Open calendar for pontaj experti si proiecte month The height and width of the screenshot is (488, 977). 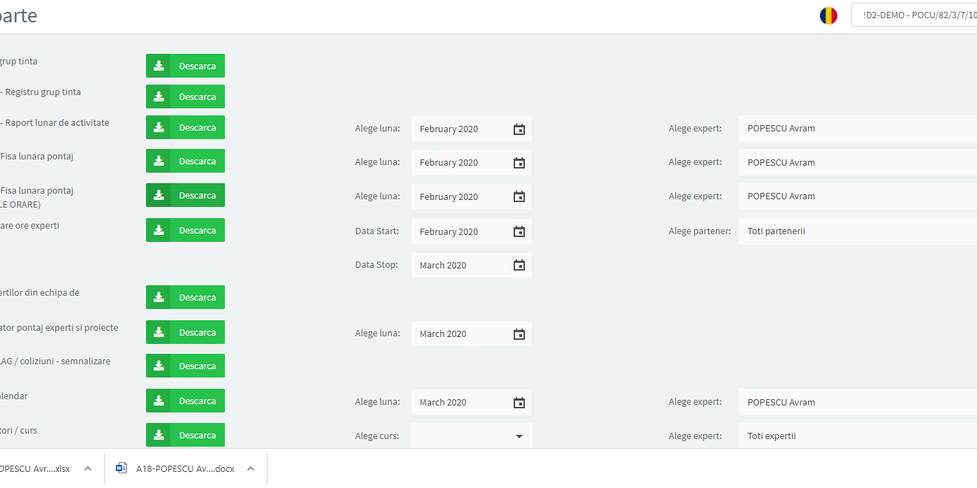tap(519, 334)
